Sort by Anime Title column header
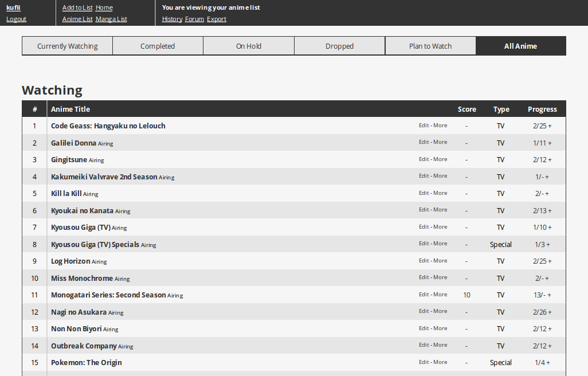This screenshot has width=588, height=376. click(x=70, y=109)
